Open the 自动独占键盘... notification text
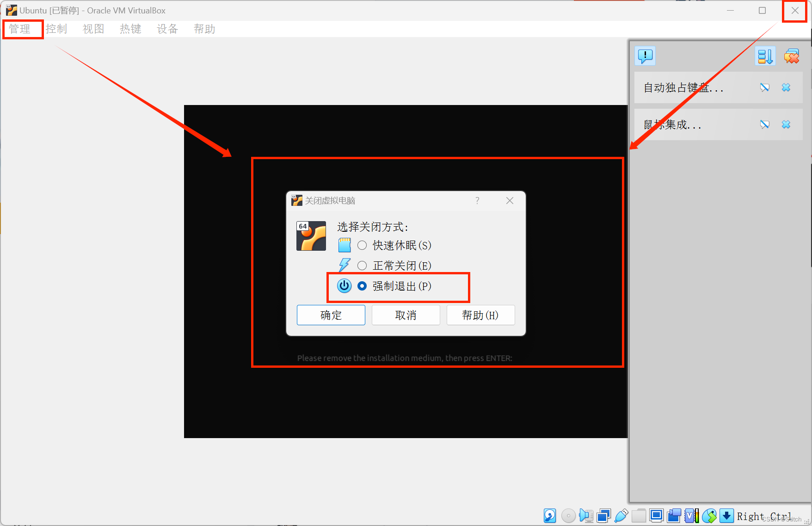 click(x=683, y=88)
